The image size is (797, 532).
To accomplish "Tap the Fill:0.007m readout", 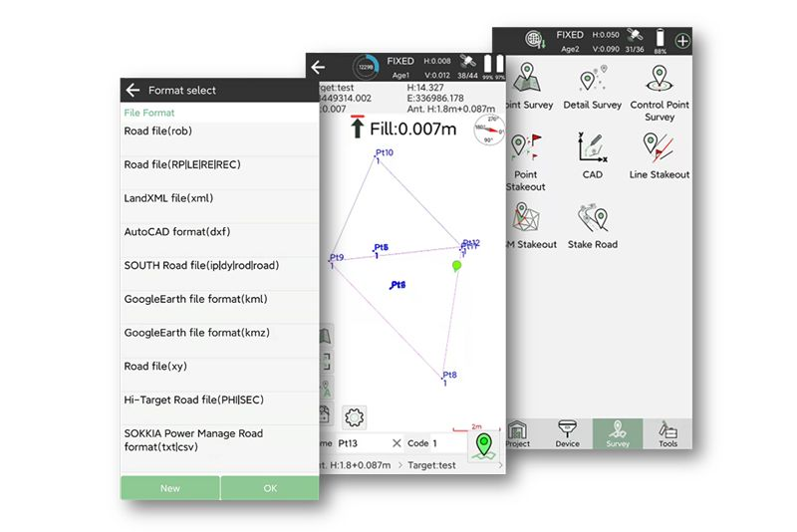I will coord(412,130).
